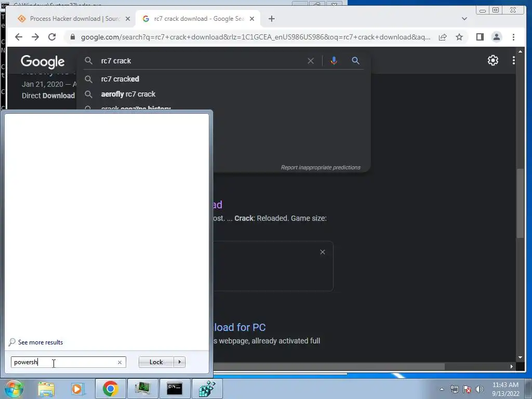Focus the Google search box text
Screen dimensions: 532x399
coord(116,61)
